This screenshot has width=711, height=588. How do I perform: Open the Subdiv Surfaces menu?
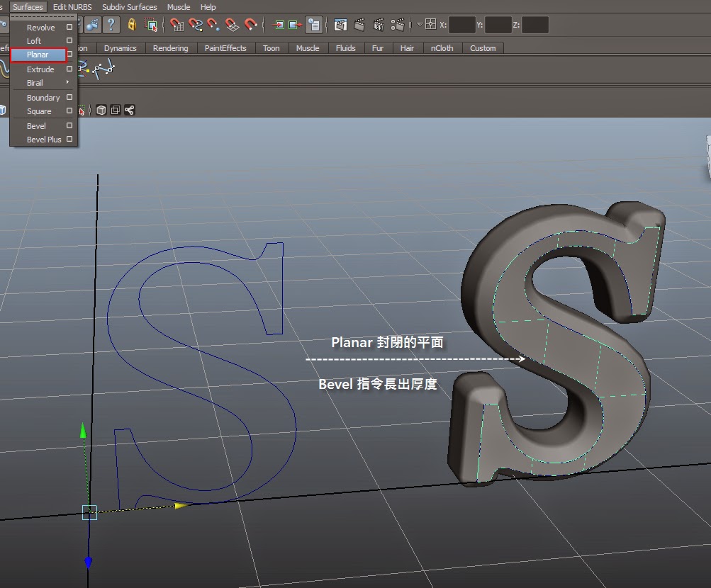click(129, 7)
